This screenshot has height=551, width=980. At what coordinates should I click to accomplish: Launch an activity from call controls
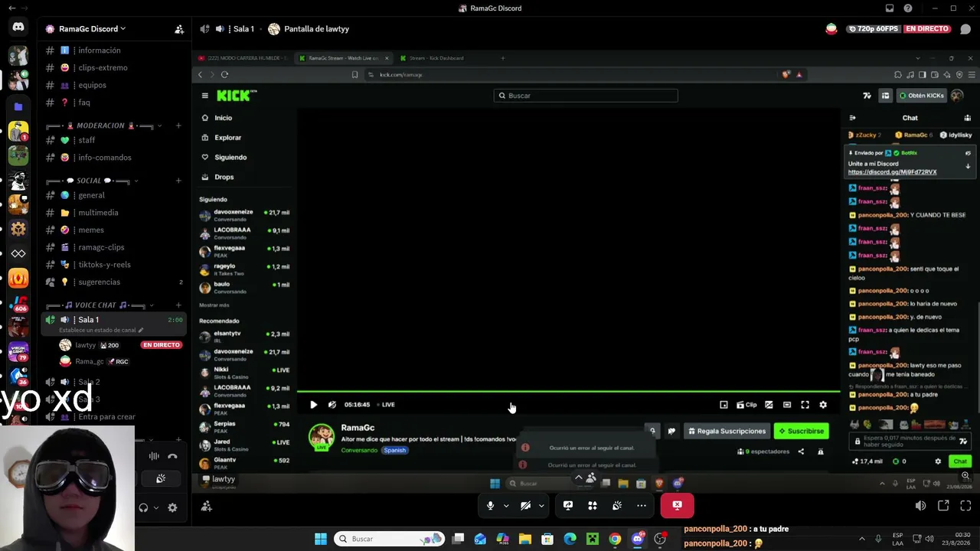coord(593,505)
